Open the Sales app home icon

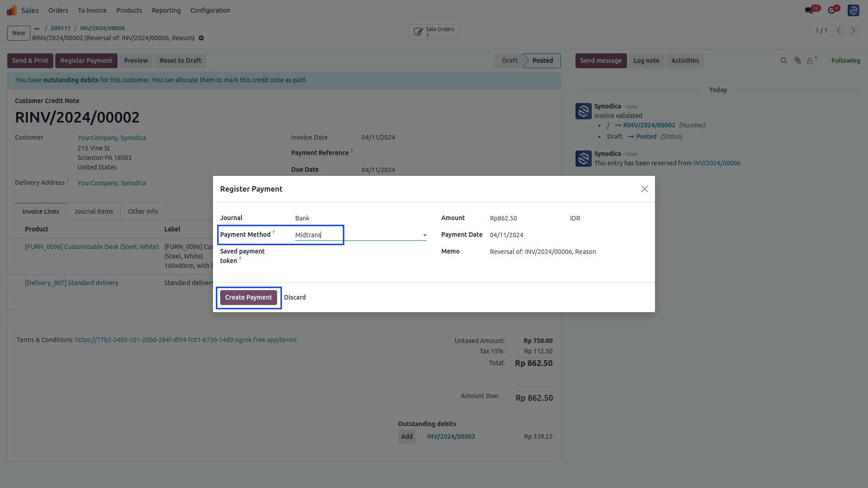[12, 10]
